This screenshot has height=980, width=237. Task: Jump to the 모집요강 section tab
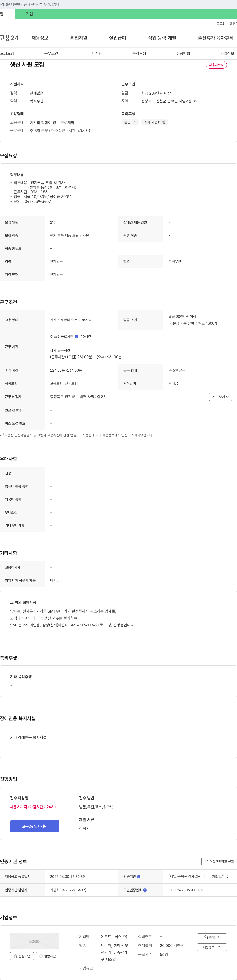pos(7,54)
